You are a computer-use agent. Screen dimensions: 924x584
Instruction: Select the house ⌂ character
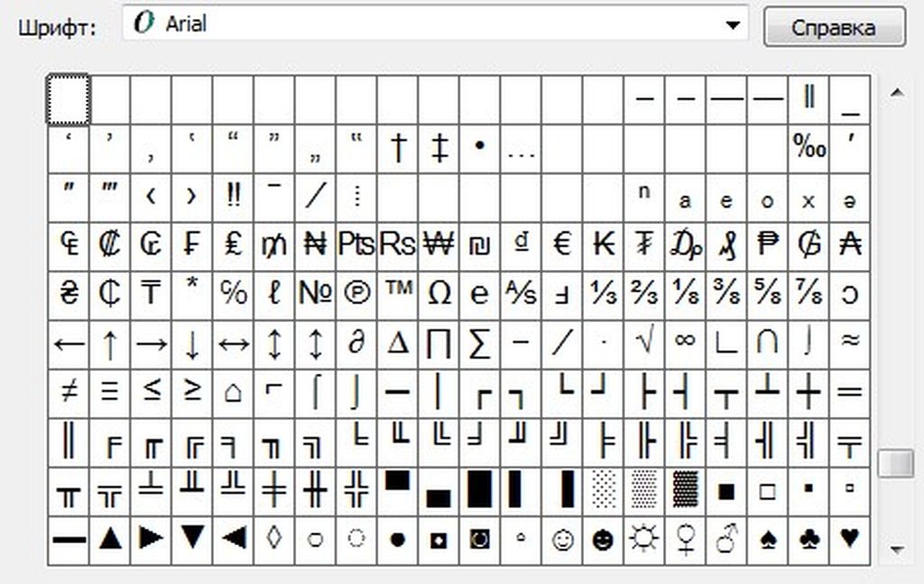[x=233, y=392]
